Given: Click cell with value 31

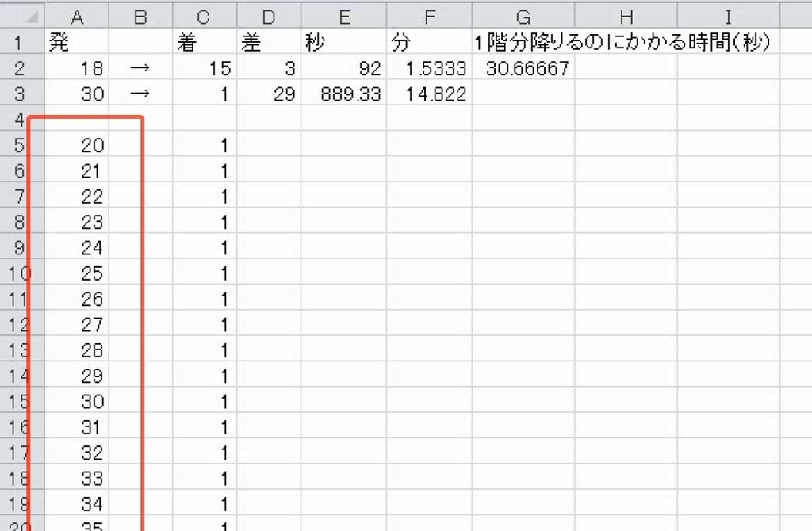Looking at the screenshot, I should pos(77,426).
